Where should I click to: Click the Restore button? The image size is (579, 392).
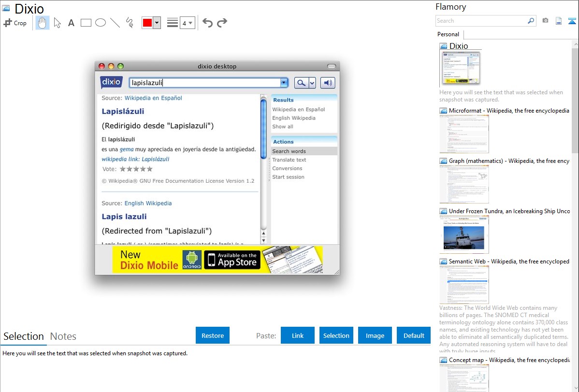pos(213,335)
